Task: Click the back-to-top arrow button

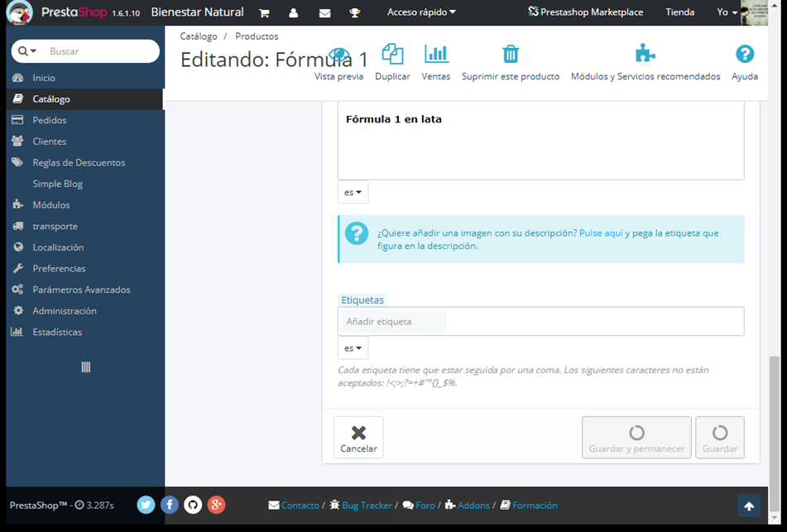Action: (749, 506)
